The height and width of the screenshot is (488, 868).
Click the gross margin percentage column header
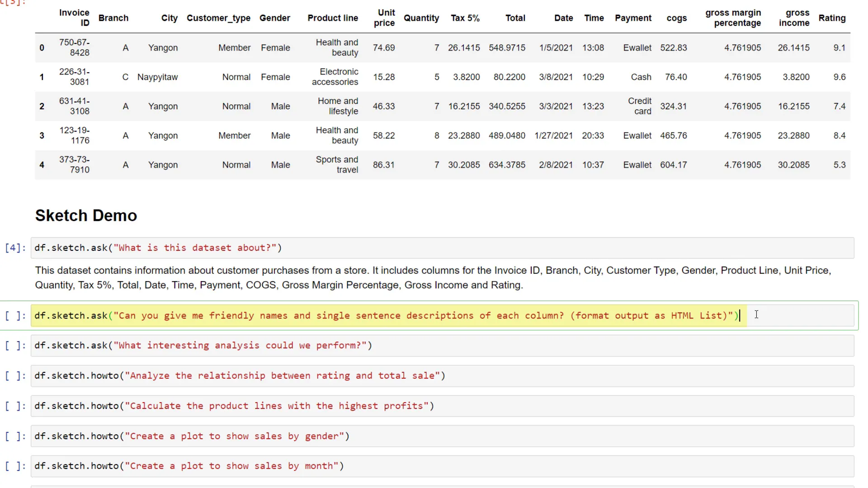click(x=733, y=18)
